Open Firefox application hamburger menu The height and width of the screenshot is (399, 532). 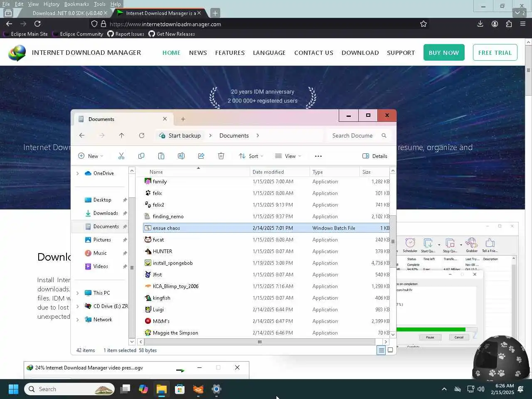coord(523,24)
